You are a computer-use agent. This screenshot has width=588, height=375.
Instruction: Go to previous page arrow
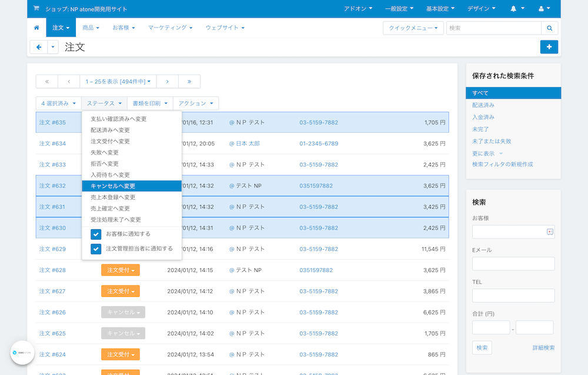point(69,81)
